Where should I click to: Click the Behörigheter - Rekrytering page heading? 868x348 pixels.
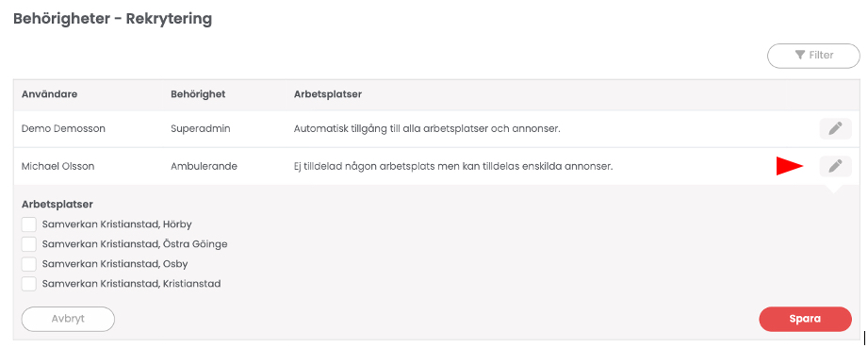(112, 19)
